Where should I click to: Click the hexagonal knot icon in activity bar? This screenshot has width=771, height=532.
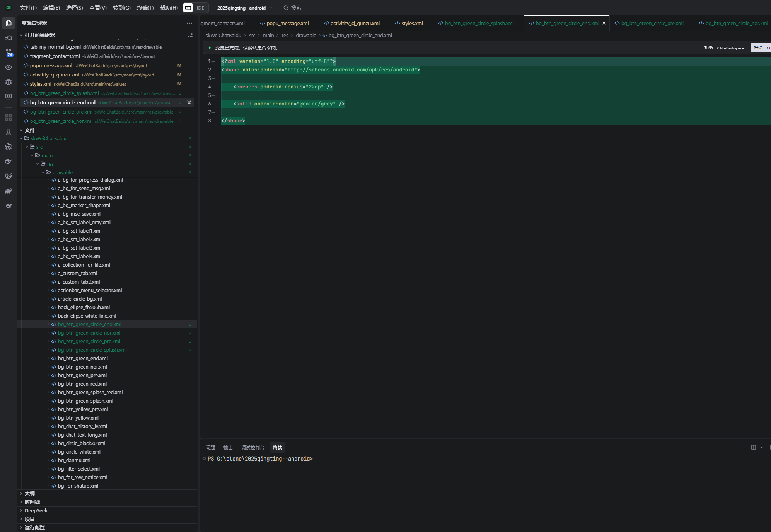pyautogui.click(x=9, y=147)
